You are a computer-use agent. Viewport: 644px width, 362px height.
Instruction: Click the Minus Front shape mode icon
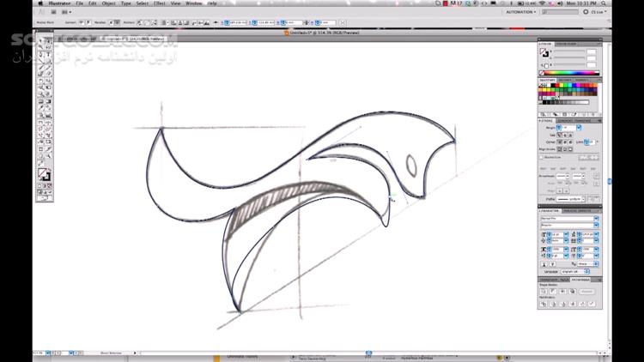click(553, 292)
